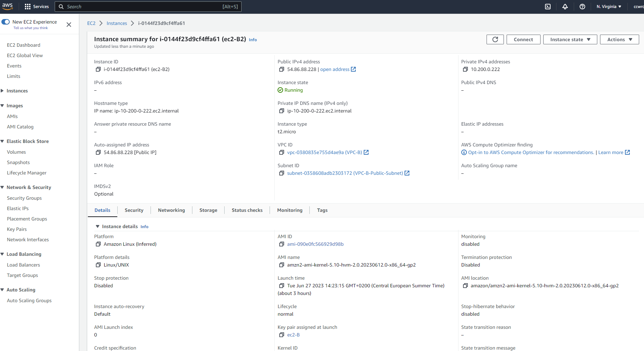Close the New EC2 Experience banner
Screen dimensions: 644x351
coord(69,25)
